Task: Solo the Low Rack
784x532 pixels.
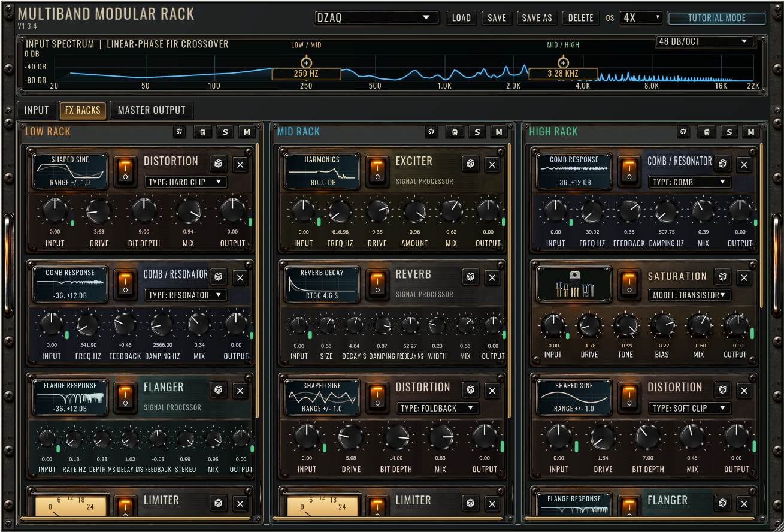Action: coord(225,132)
